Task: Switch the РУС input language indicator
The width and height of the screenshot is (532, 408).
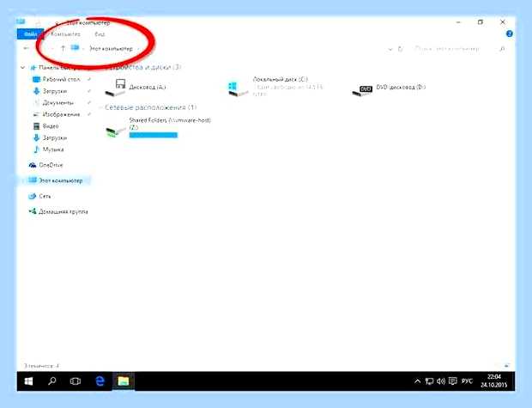Action: tap(467, 381)
